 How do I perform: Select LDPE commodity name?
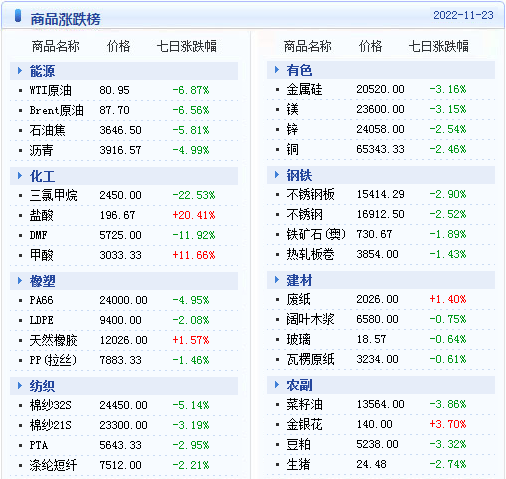41,320
